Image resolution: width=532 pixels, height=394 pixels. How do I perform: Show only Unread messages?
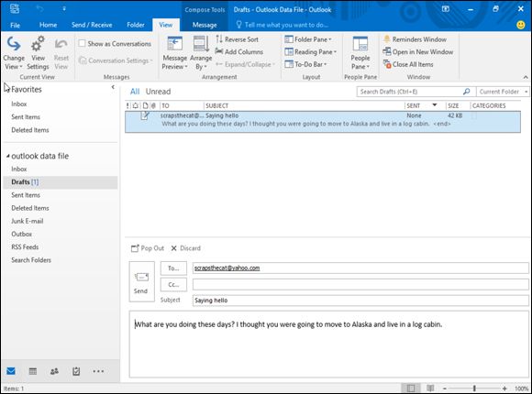[158, 92]
